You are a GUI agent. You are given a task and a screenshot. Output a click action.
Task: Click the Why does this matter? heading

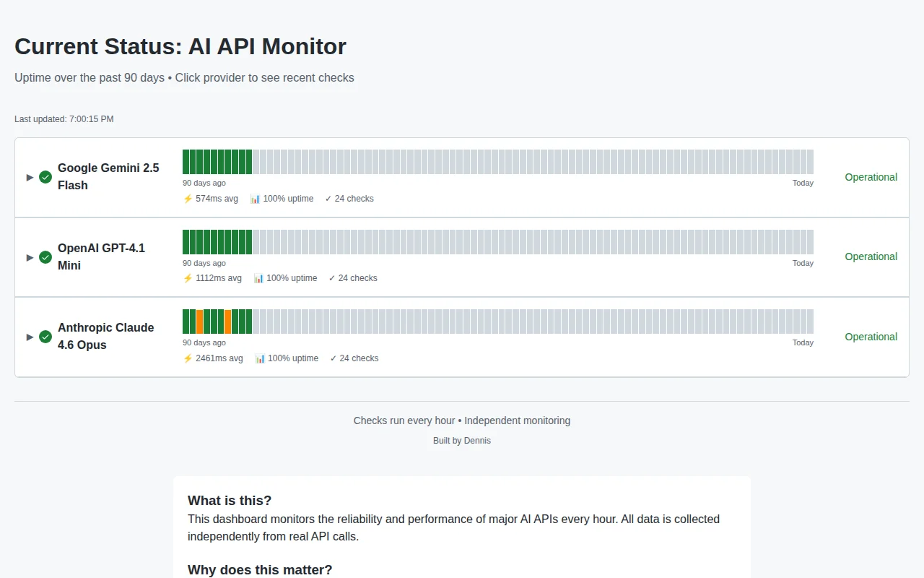(x=260, y=570)
